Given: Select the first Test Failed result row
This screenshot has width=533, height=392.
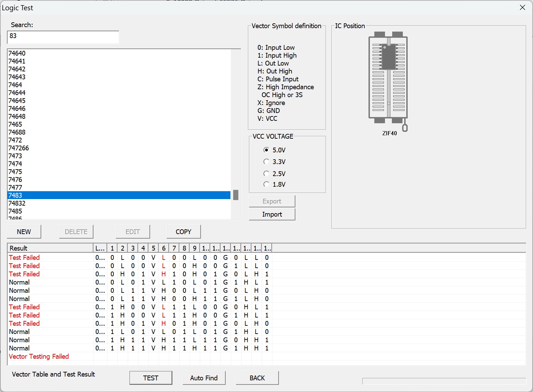Looking at the screenshot, I should pyautogui.click(x=24, y=257).
